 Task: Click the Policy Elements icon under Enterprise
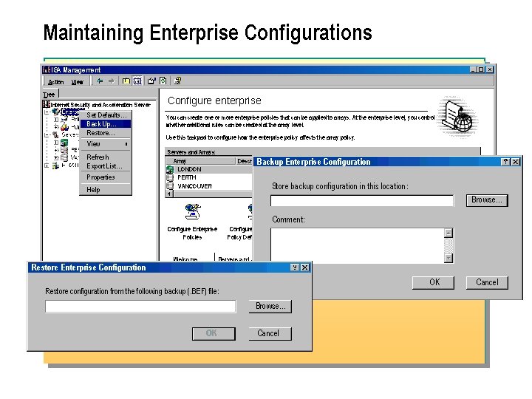click(64, 127)
